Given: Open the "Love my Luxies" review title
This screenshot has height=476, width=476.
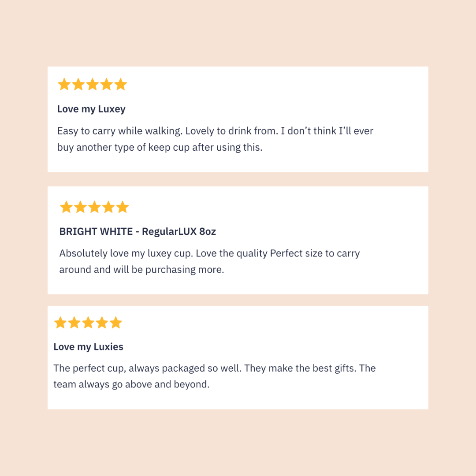Looking at the screenshot, I should coord(88,347).
